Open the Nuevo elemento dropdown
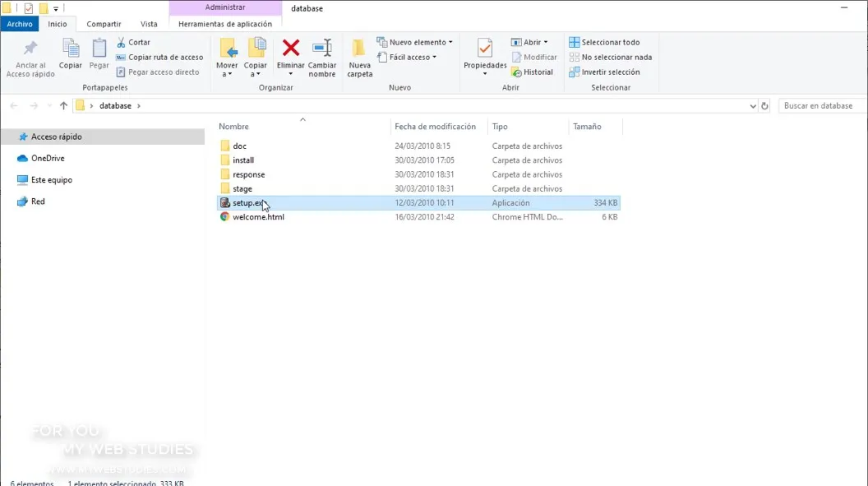The height and width of the screenshot is (486, 868). (414, 42)
